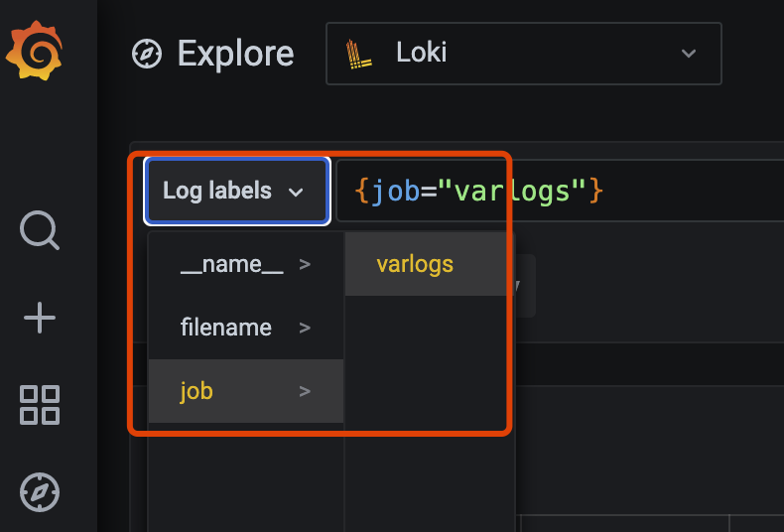Image resolution: width=784 pixels, height=532 pixels.
Task: Select the Explore compass icon in sidebar
Action: click(40, 491)
